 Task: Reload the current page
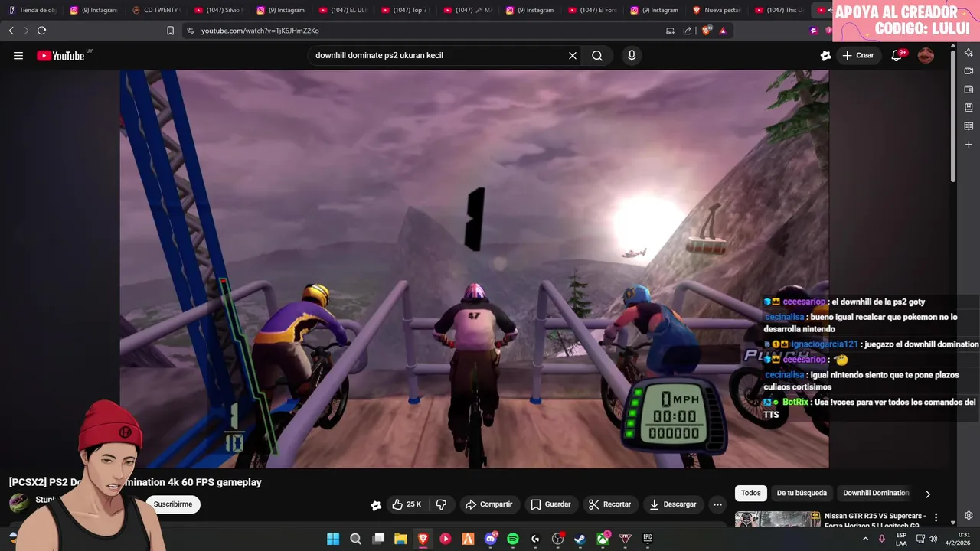click(41, 31)
